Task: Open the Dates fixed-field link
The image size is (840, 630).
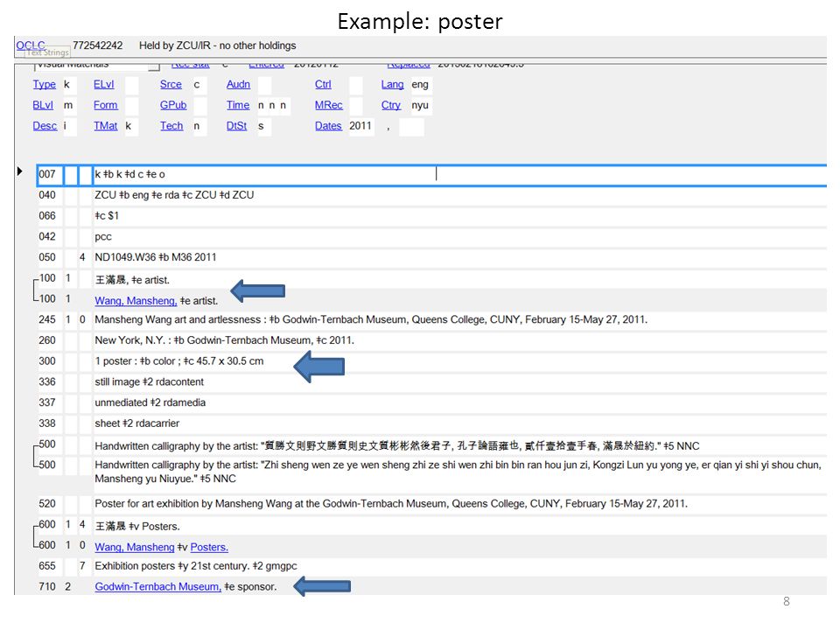Action: (328, 126)
